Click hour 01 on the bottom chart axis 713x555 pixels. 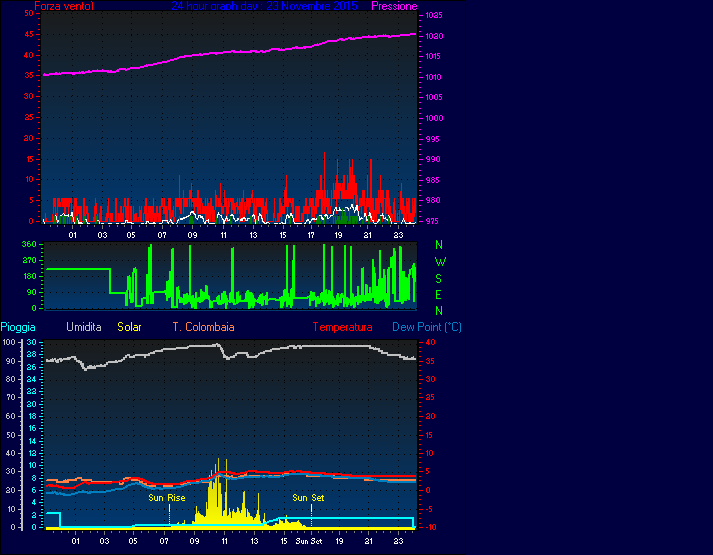(x=75, y=541)
